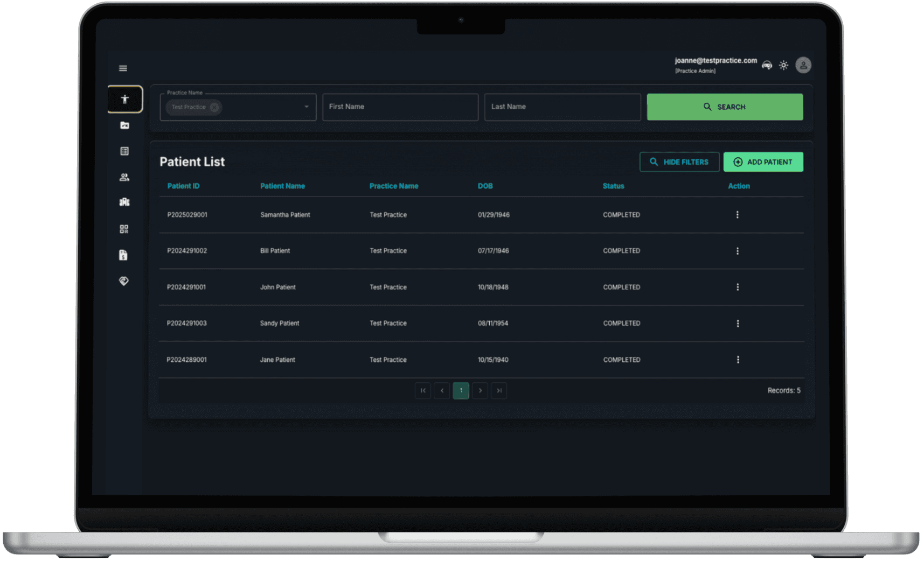924x561 pixels.
Task: Click Hide Filters button
Action: 679,162
